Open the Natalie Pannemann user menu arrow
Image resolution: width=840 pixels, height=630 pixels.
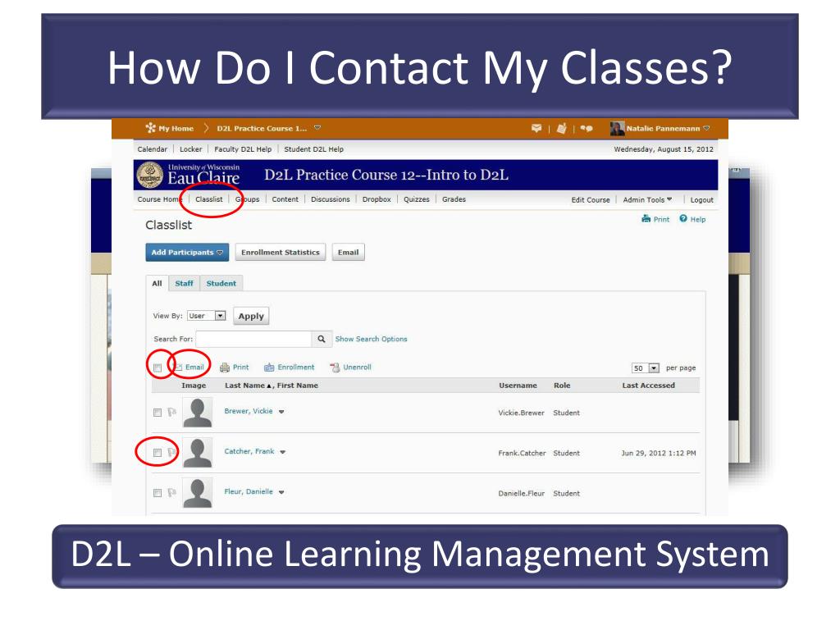tap(706, 129)
